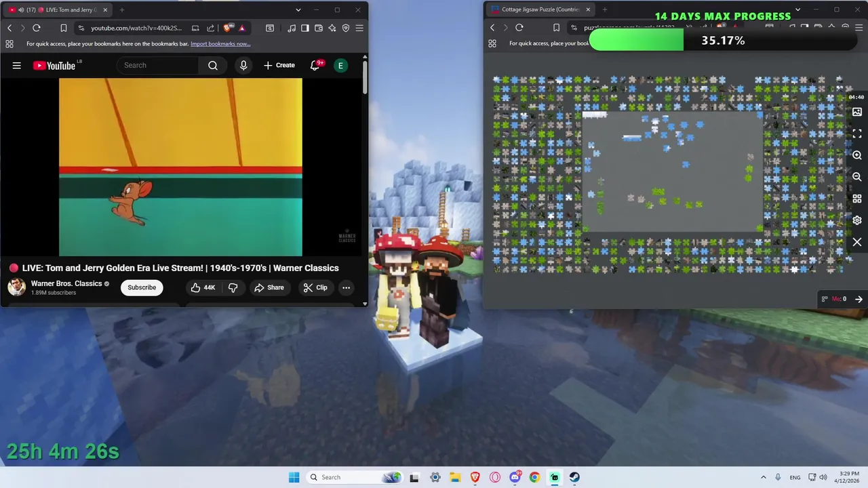
Task: Click the share-page icon in YouTube address bar
Action: (x=210, y=28)
